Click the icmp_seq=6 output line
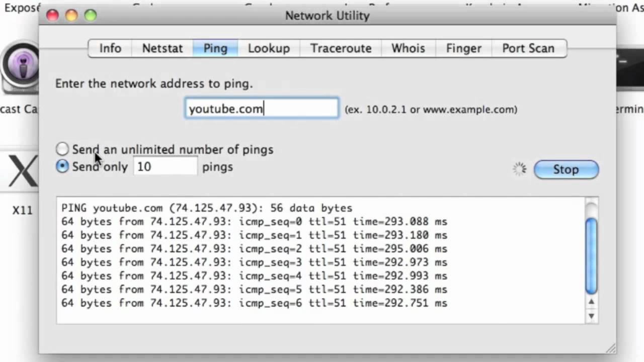 coord(254,303)
